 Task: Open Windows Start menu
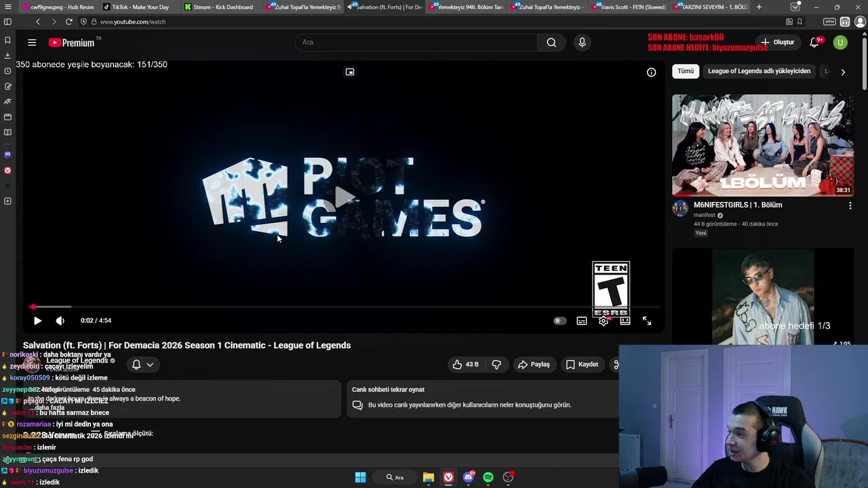pos(360,477)
